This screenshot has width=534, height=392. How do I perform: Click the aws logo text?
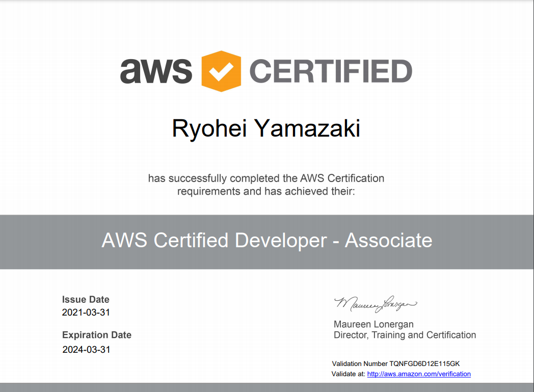(156, 71)
